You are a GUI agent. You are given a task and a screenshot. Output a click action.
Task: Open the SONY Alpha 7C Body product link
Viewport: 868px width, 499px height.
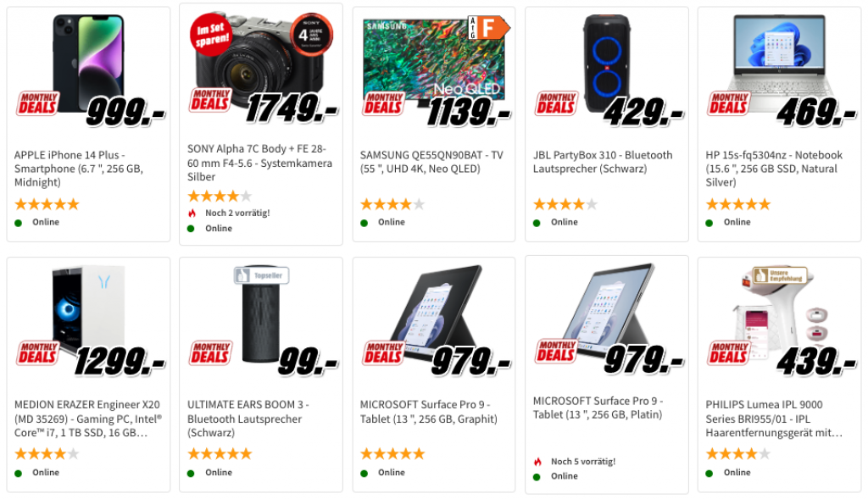coord(259,163)
